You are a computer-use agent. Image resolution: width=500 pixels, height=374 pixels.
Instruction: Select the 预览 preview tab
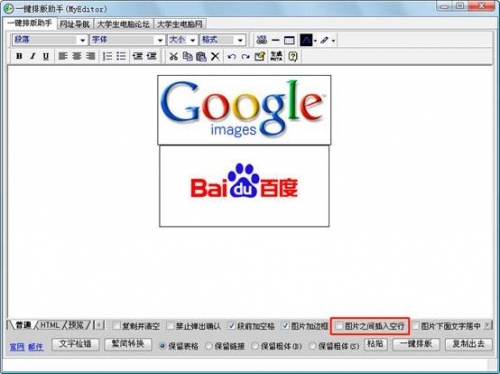point(76,325)
